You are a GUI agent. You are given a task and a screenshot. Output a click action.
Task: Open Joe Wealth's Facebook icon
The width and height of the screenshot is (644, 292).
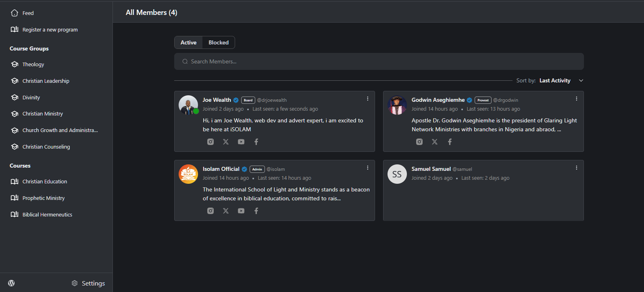(256, 142)
